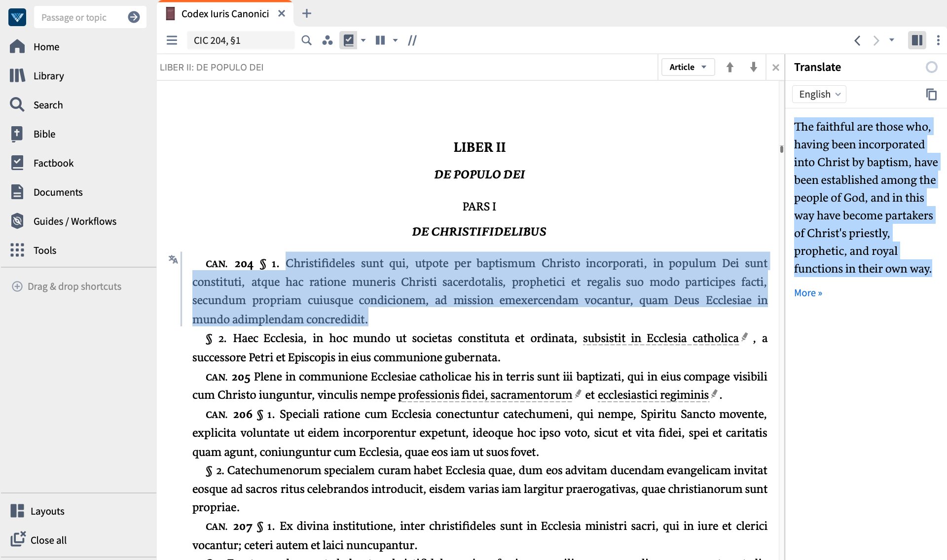947x560 pixels.
Task: Close the locator bar X
Action: coord(775,68)
